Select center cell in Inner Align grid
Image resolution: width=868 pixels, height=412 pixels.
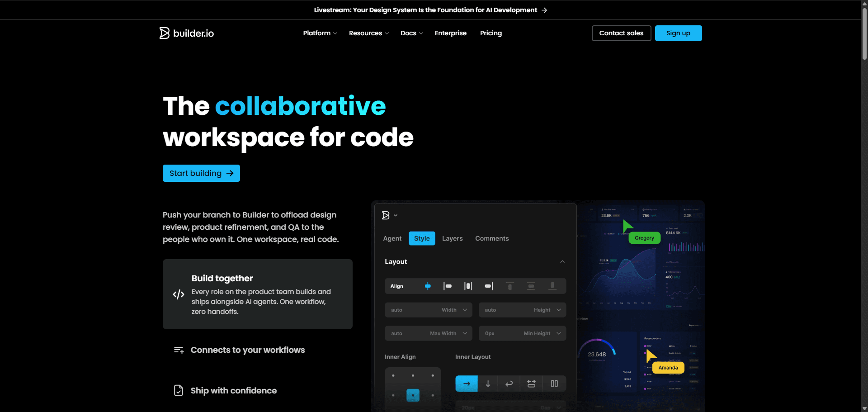pyautogui.click(x=413, y=395)
